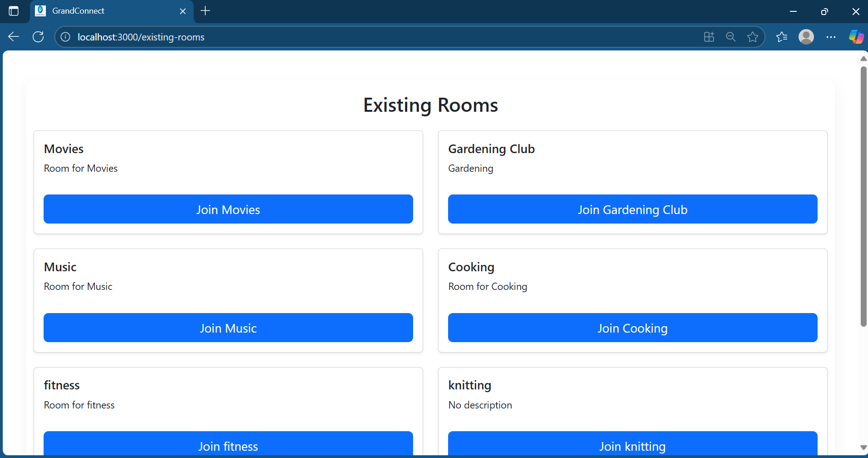Viewport: 868px width, 458px height.
Task: Open the apps available icon in address bar
Action: 709,37
